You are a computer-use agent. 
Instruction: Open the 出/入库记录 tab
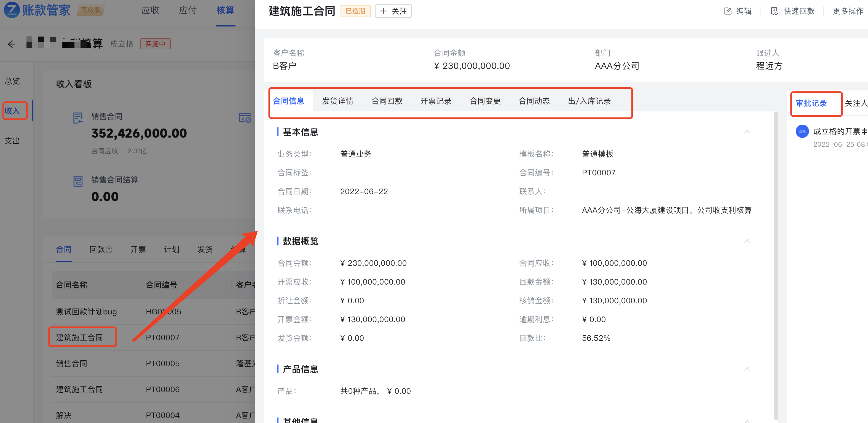(x=589, y=101)
